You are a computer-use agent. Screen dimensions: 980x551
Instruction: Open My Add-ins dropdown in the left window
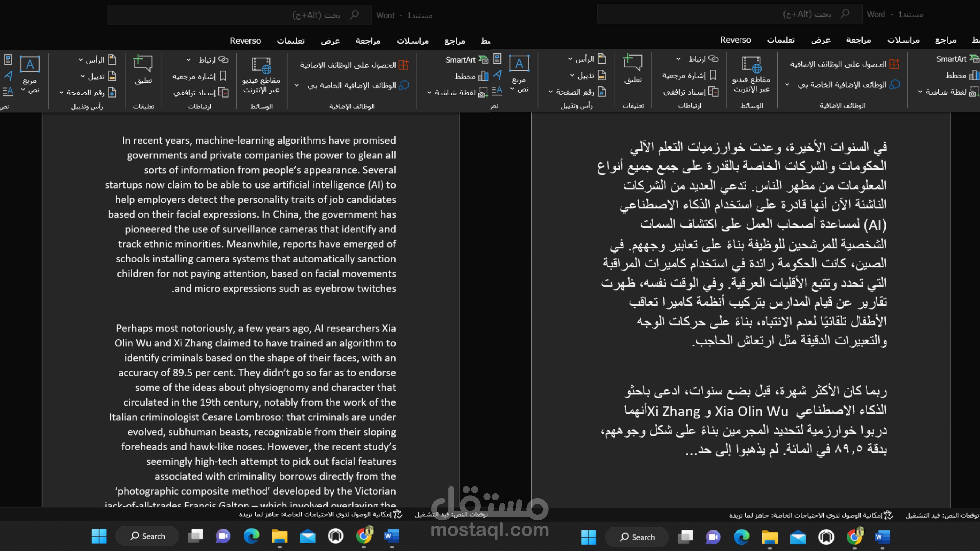(x=297, y=85)
